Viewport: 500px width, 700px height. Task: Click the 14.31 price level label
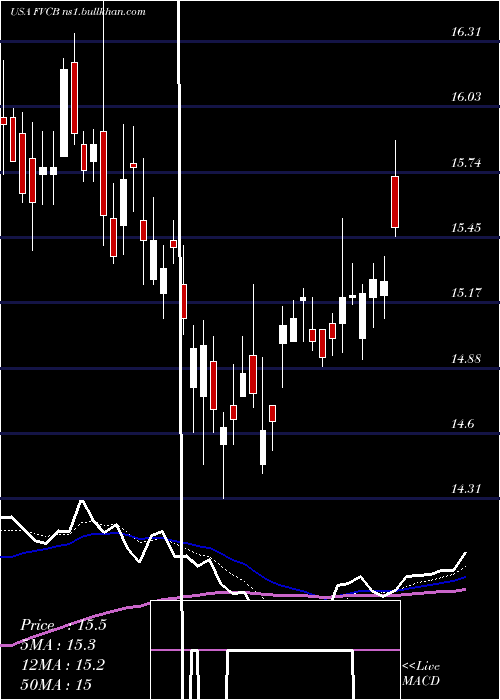click(x=466, y=489)
